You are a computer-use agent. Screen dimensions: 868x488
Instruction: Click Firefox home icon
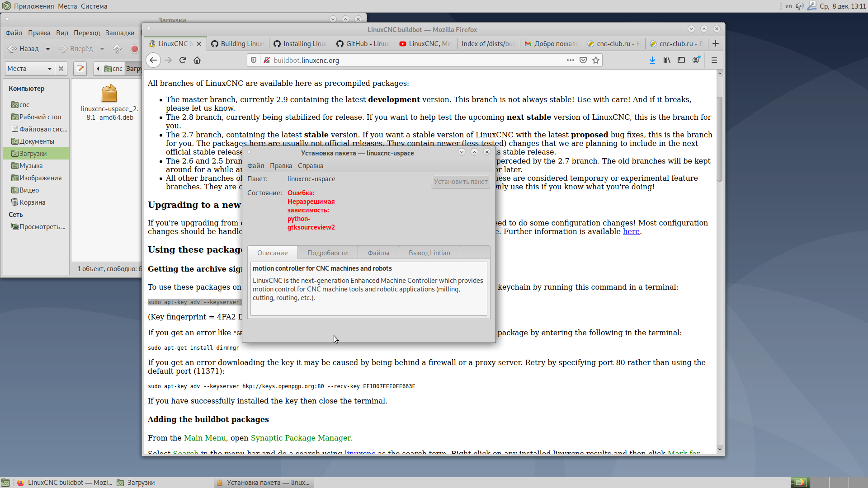(x=197, y=60)
